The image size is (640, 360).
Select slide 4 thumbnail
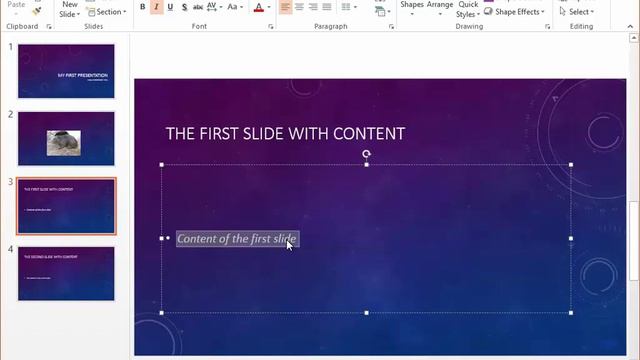[66, 273]
